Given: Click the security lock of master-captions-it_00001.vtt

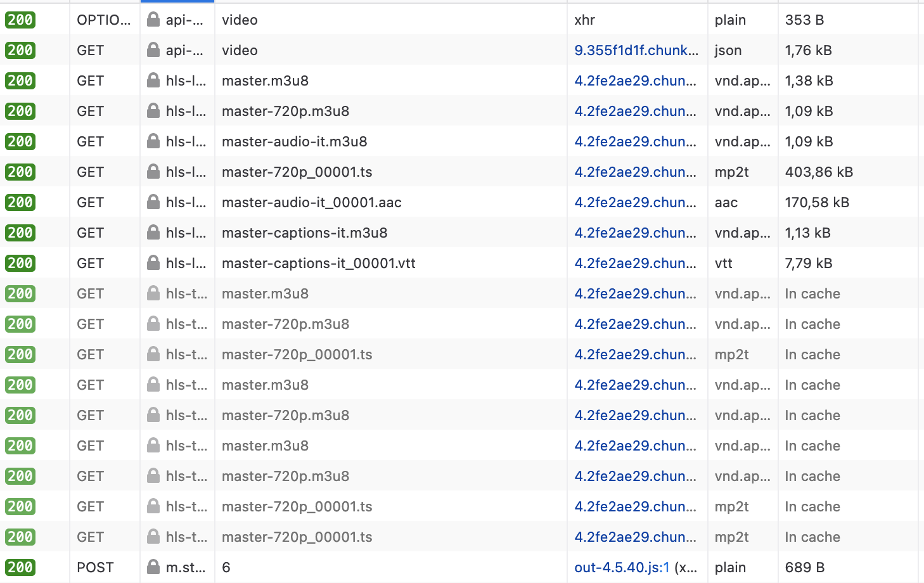Looking at the screenshot, I should tap(153, 263).
